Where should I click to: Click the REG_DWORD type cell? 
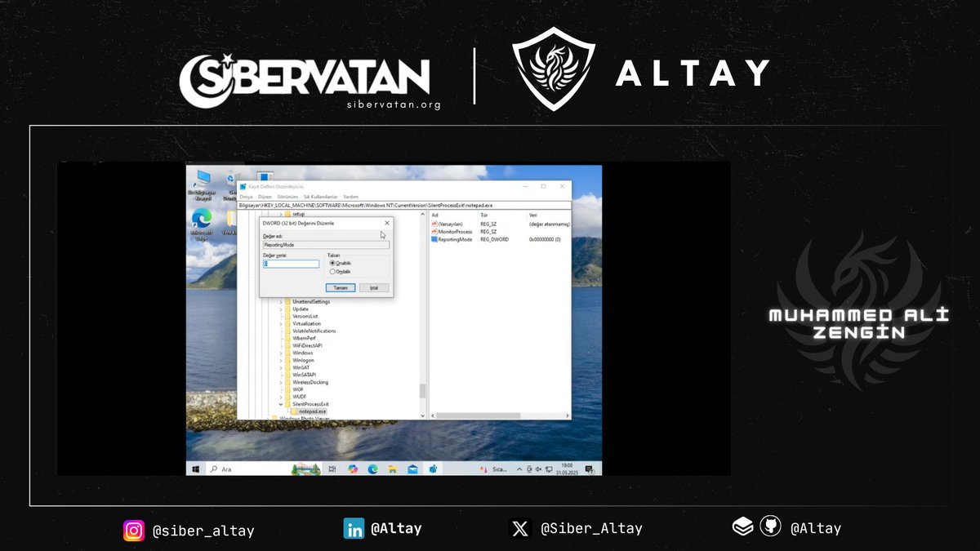(495, 239)
